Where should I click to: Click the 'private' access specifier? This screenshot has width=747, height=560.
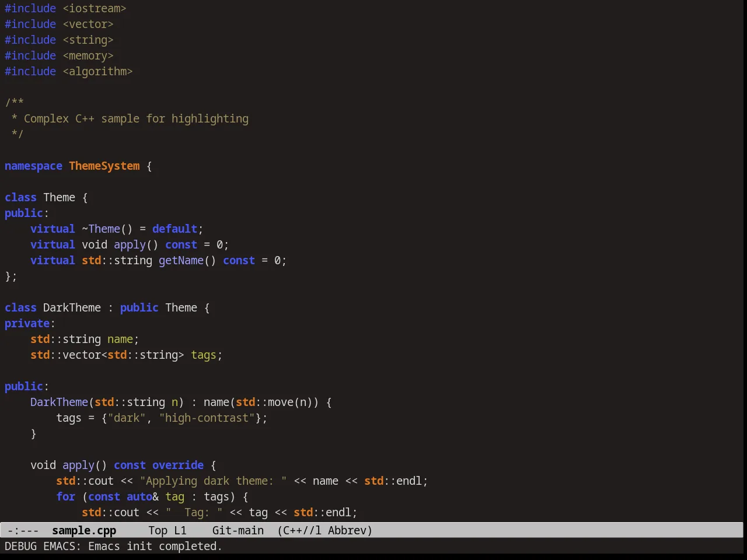tap(27, 323)
